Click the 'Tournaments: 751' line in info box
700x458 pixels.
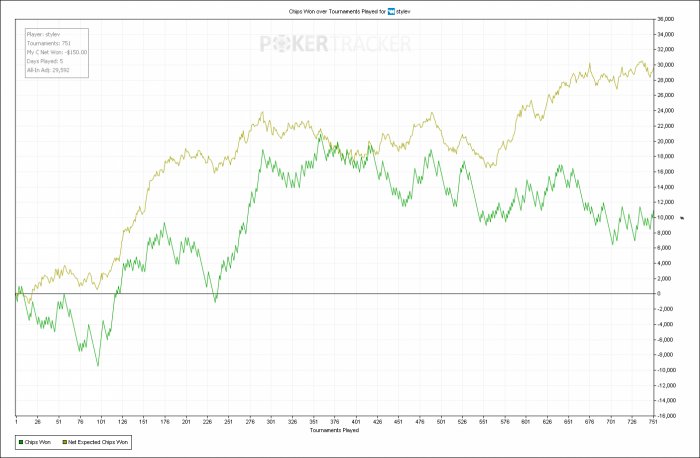pos(49,43)
